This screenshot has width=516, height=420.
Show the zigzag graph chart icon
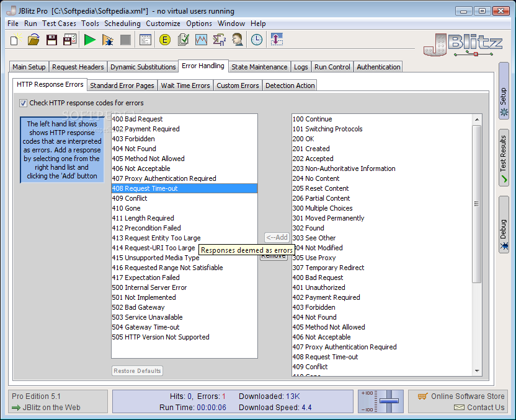[201, 40]
